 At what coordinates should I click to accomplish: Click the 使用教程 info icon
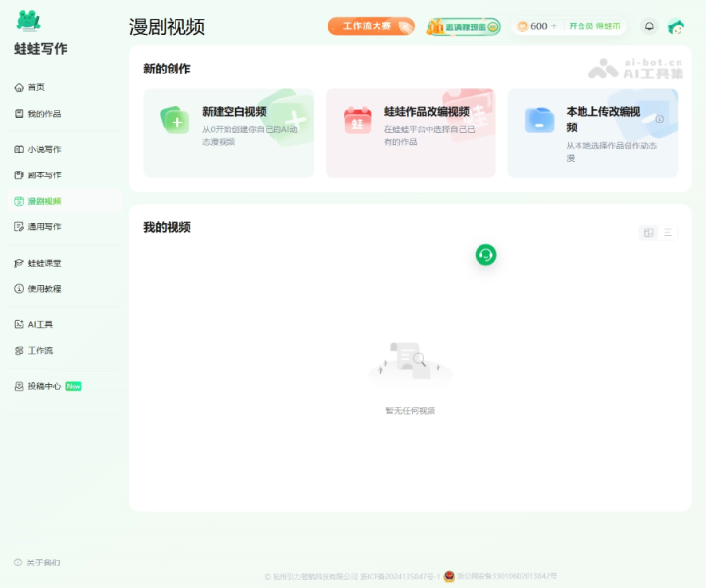coord(19,289)
